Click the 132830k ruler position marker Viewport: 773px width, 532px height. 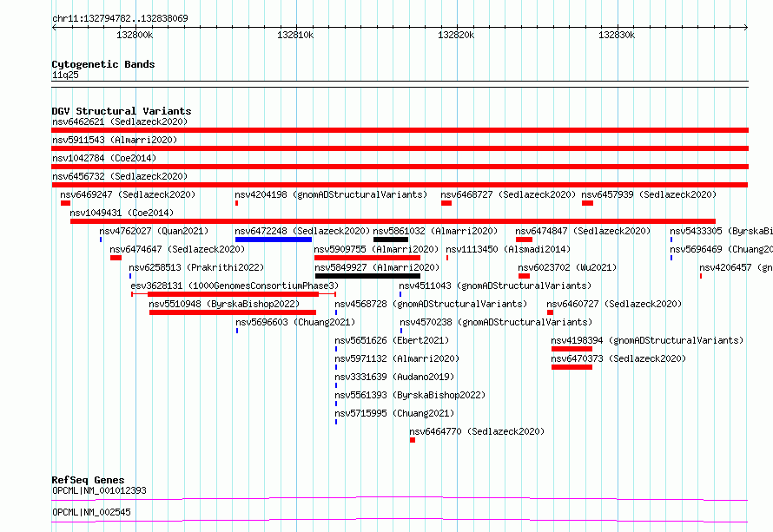pos(617,35)
